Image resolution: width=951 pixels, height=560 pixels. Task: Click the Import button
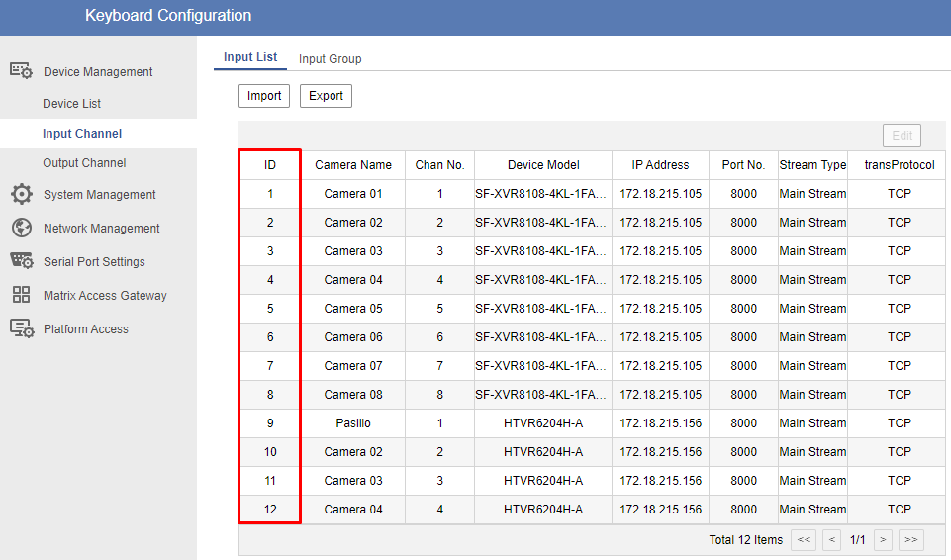click(264, 96)
